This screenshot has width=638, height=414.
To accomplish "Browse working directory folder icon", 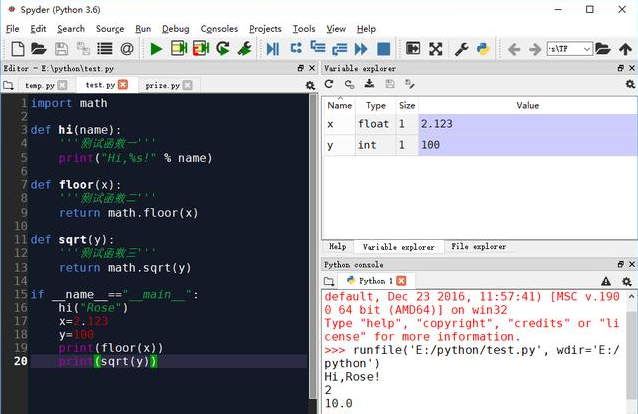I will 603,49.
